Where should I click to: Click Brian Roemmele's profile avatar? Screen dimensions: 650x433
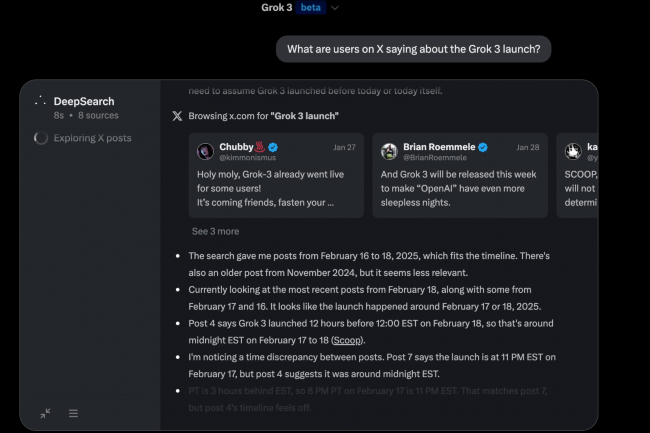tap(389, 151)
